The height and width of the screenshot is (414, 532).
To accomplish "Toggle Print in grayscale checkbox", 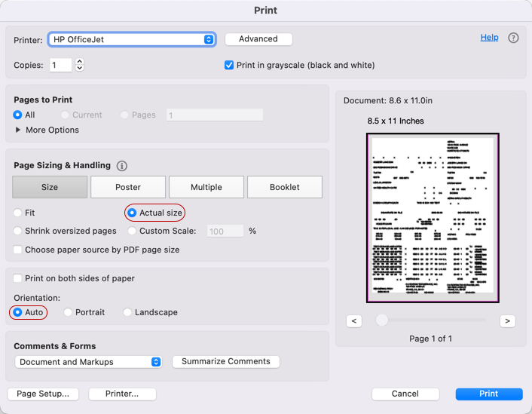I will (x=229, y=65).
